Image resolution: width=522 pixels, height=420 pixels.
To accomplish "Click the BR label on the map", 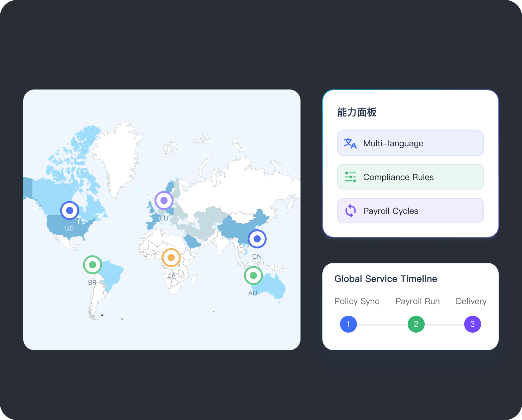I will [x=92, y=283].
